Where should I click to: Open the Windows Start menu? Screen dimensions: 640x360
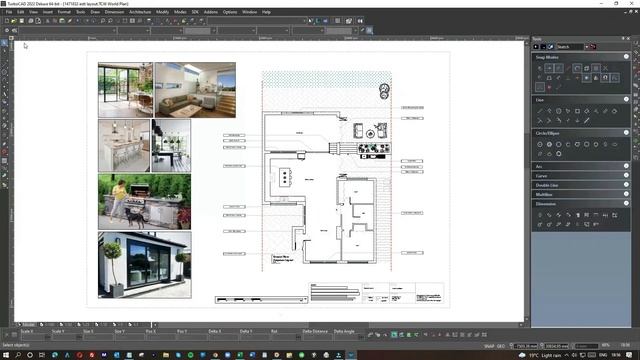point(6,355)
